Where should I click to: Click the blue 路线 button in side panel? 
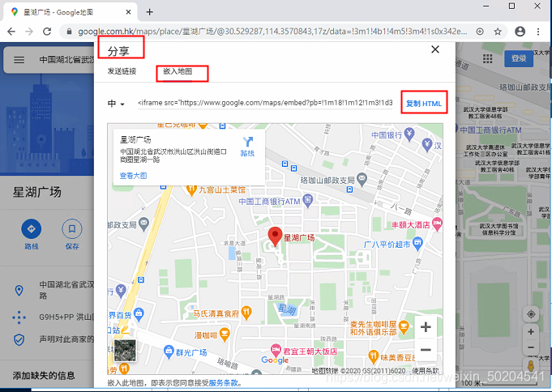(32, 234)
